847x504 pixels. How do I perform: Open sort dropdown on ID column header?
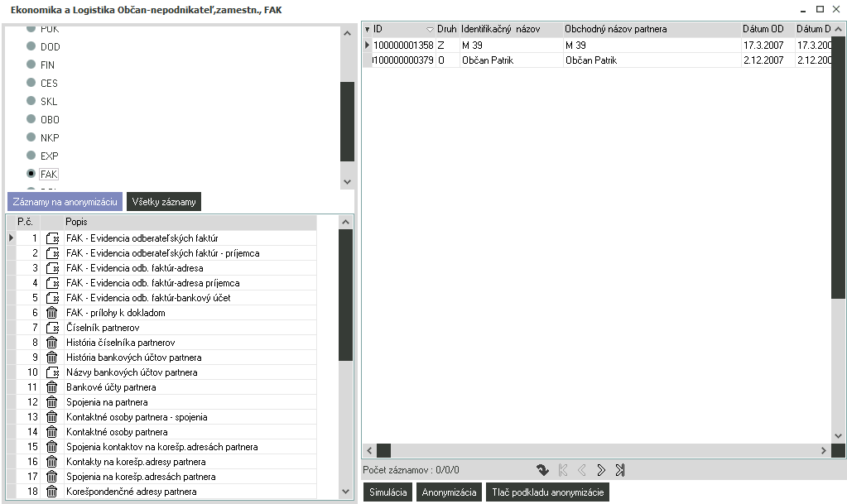(x=430, y=30)
